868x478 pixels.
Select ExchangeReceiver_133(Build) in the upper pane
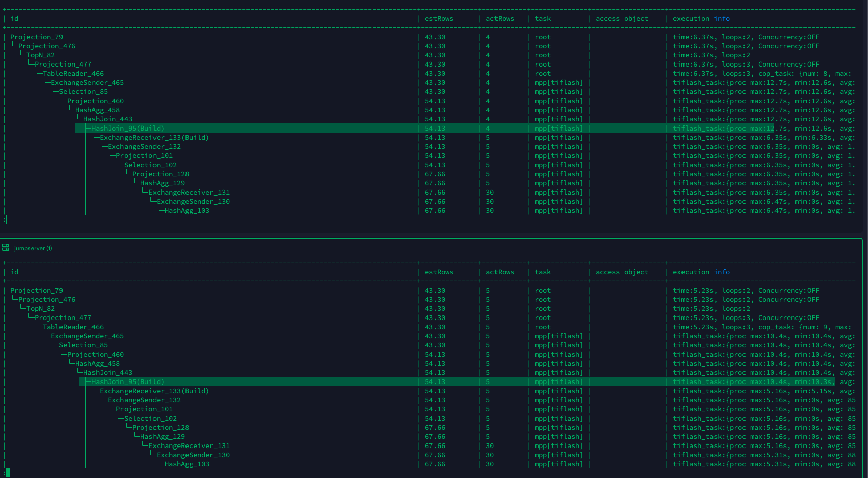154,138
